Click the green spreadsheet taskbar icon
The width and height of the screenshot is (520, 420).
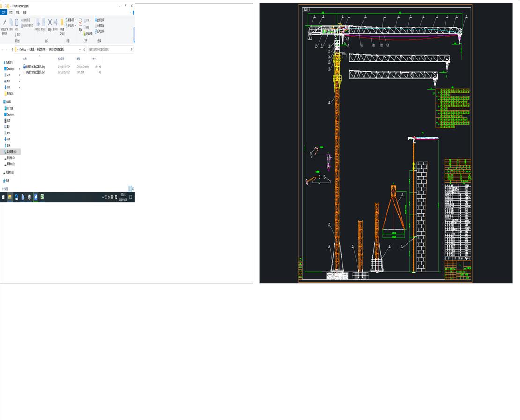coord(42,197)
